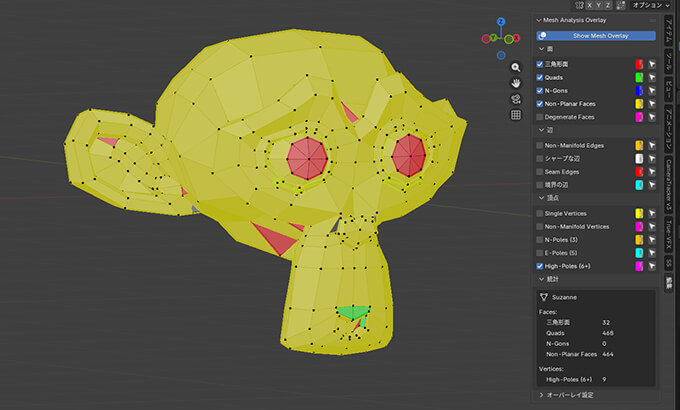The image size is (680, 410).
Task: Enable the Non-Manifold Edges checkbox
Action: (541, 145)
